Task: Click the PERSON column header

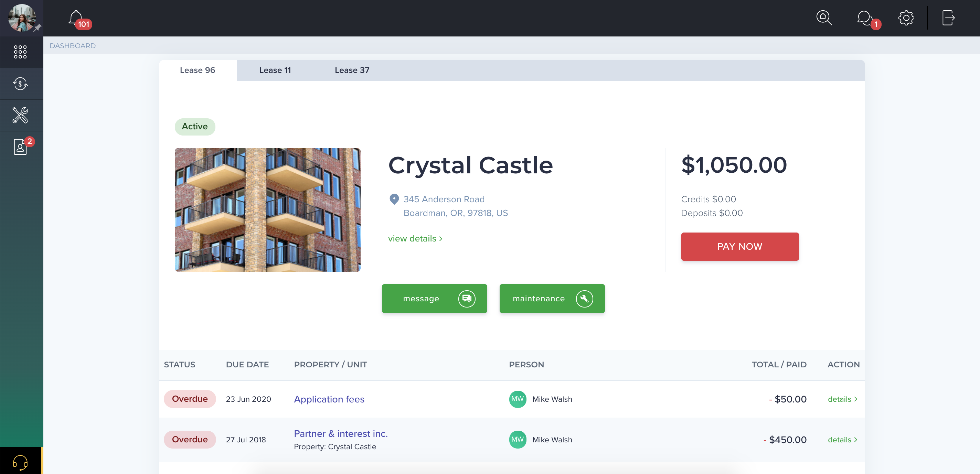Action: (526, 364)
